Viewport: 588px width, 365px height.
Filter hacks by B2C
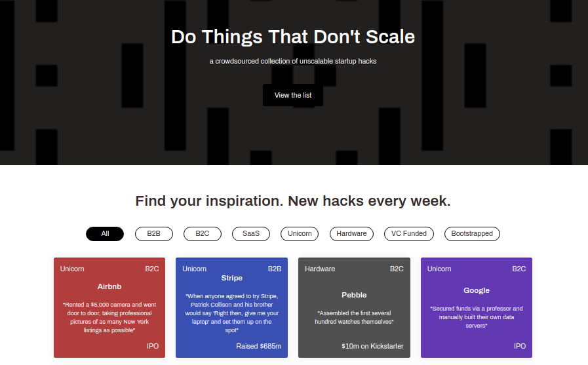pos(203,233)
